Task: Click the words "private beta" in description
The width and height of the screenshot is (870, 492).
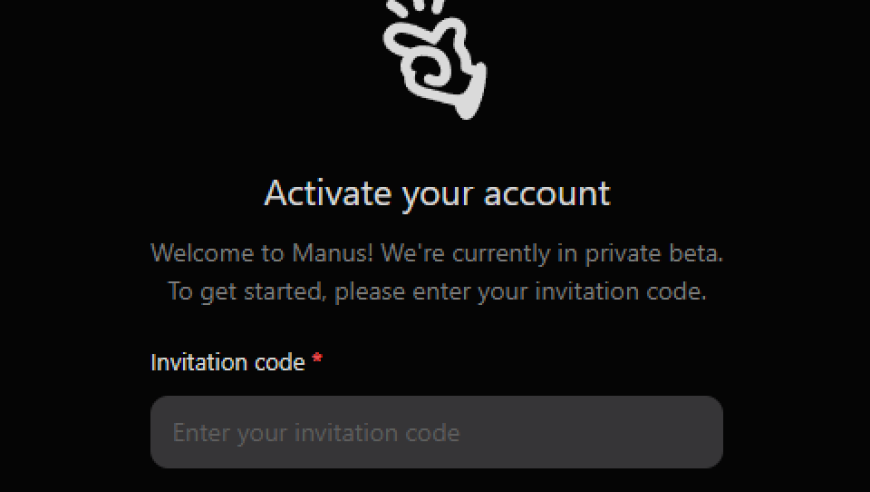Action: [x=654, y=254]
